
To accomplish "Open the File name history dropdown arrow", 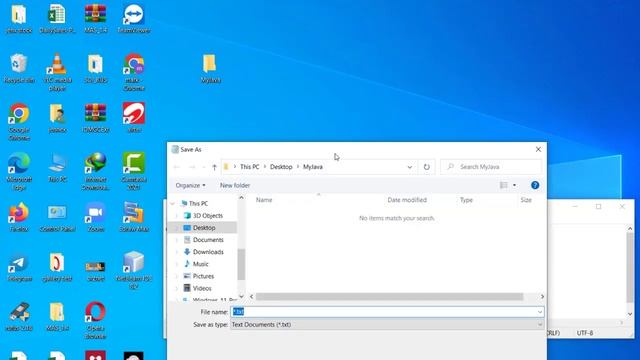I will click(x=540, y=312).
